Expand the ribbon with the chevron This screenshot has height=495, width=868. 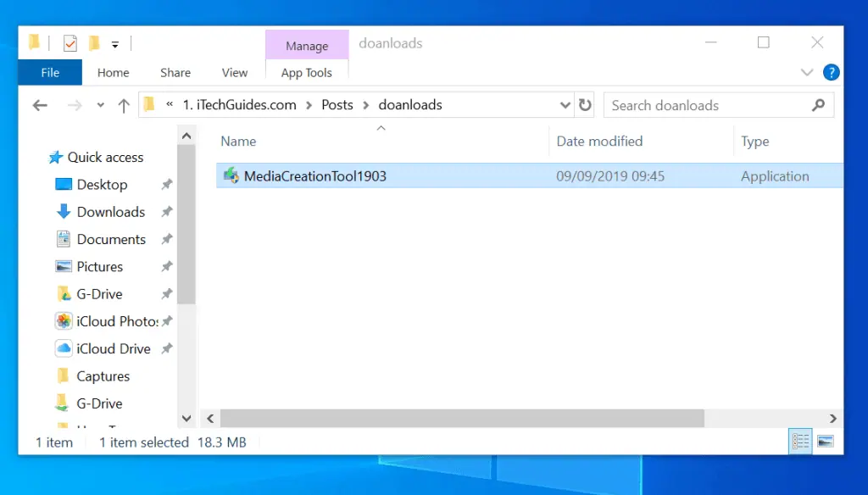(x=807, y=73)
